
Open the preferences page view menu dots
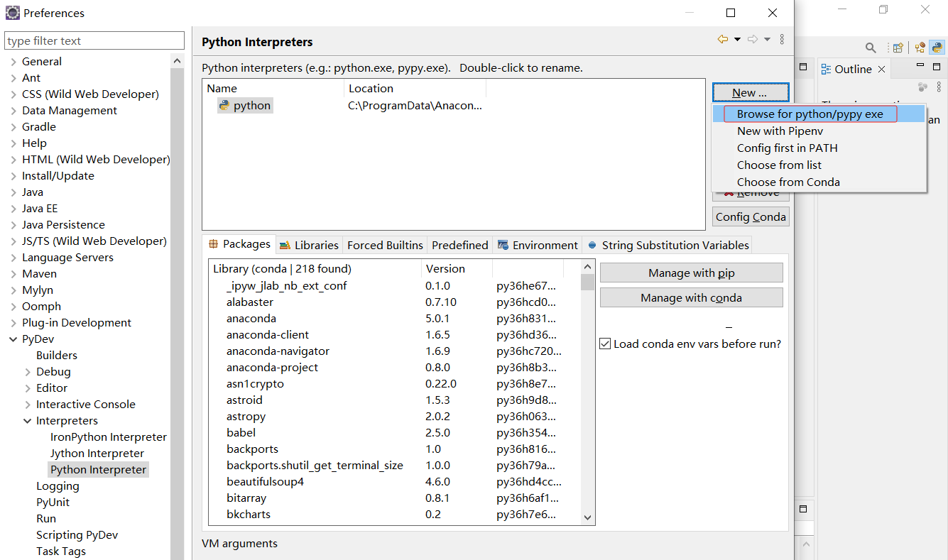click(782, 40)
